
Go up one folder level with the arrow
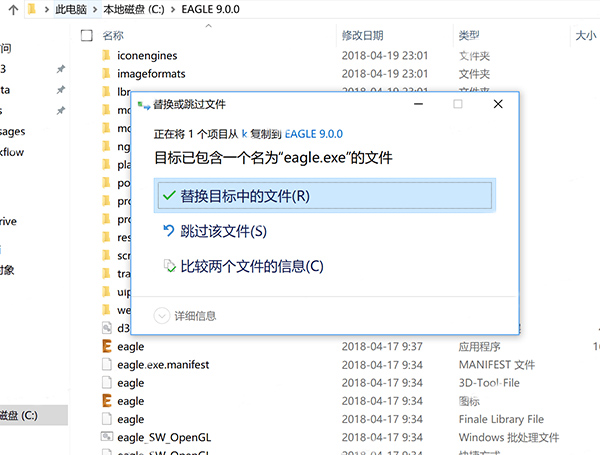click(13, 10)
